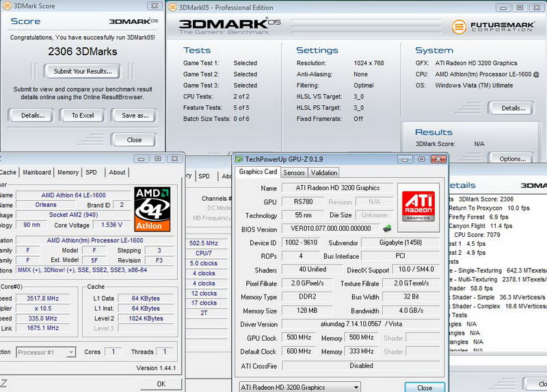Click the GPU-Z title bar icon
This screenshot has height=392, width=547.
[239, 159]
